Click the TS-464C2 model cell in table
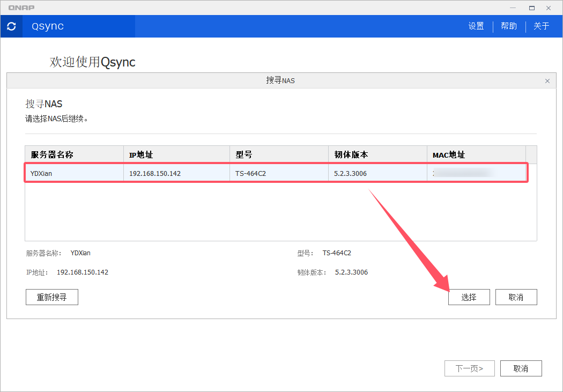Screen dimensions: 563x392 (x=279, y=173)
